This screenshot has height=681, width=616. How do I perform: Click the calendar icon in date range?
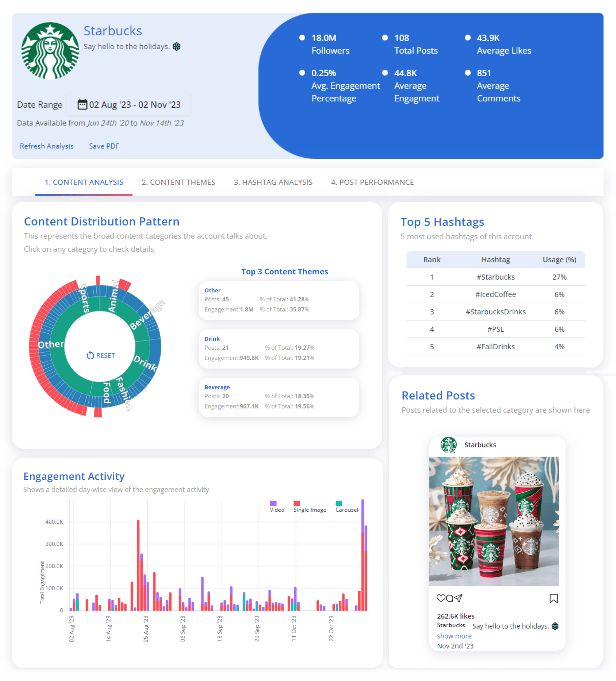[x=82, y=104]
